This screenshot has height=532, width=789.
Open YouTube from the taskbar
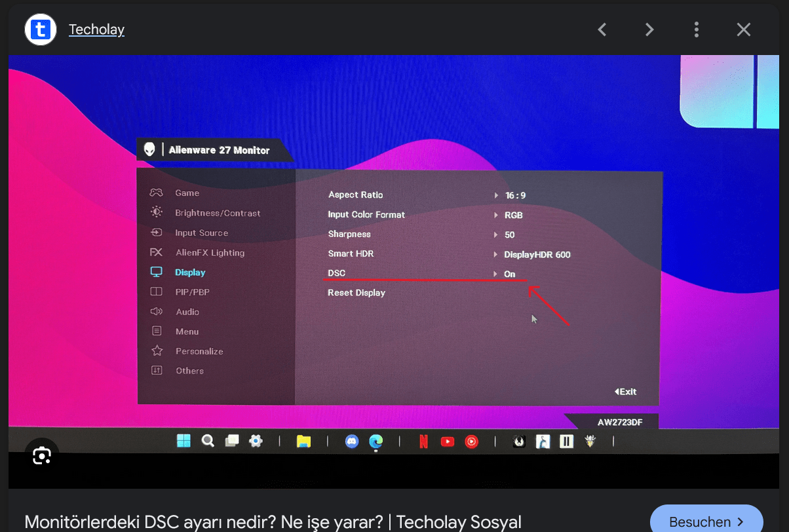[x=448, y=442]
